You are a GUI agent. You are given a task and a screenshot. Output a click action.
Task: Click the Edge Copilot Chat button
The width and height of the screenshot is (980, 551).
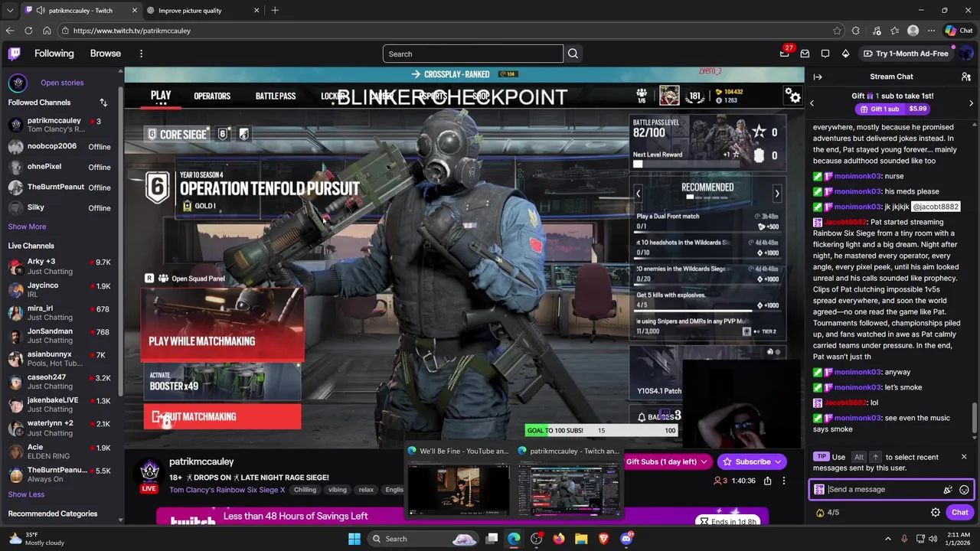click(959, 31)
